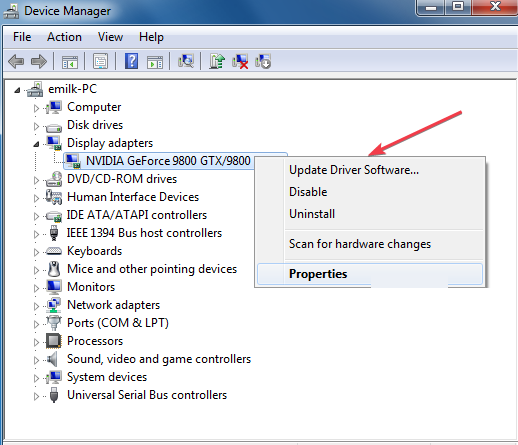Open the Help menu
The image size is (518, 445).
[151, 37]
